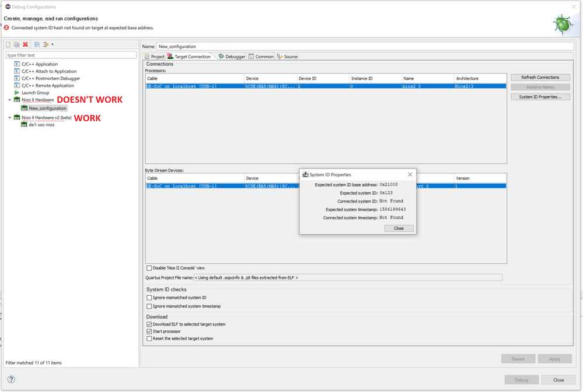Click Close in System ID Properties dialog
This screenshot has height=392, width=583.
399,228
